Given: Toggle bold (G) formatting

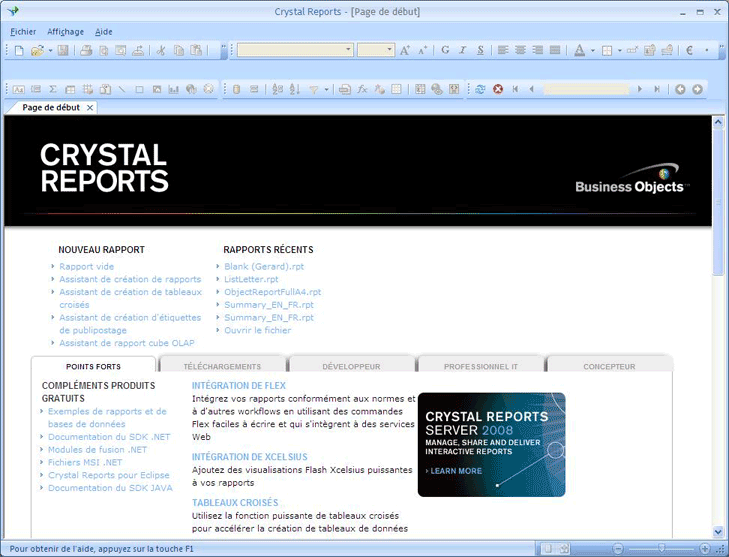Looking at the screenshot, I should pos(445,50).
